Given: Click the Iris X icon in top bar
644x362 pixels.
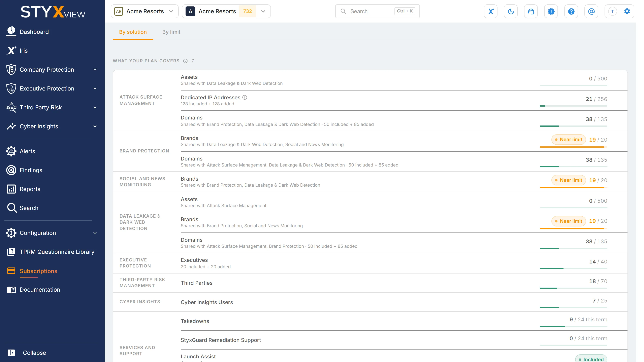Looking at the screenshot, I should pyautogui.click(x=490, y=11).
